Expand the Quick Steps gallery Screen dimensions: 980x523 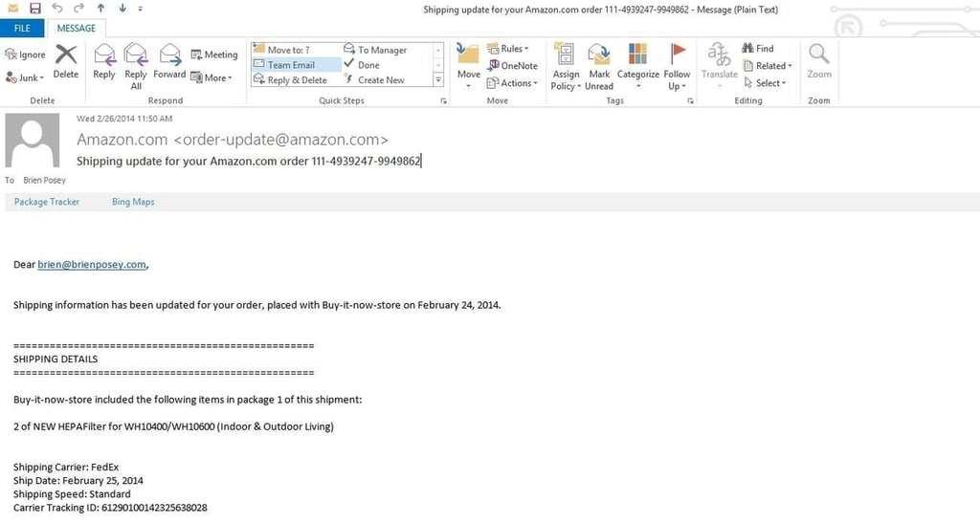[438, 80]
